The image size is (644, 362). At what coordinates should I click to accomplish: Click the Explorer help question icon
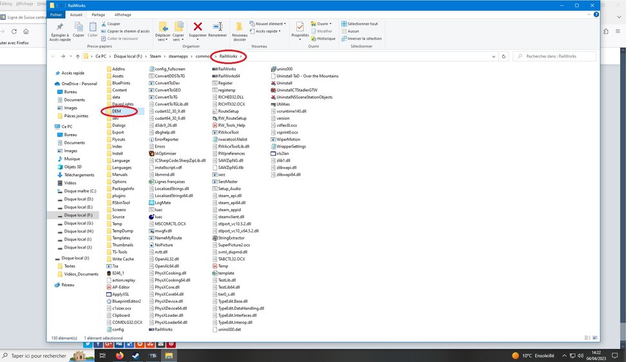[596, 14]
